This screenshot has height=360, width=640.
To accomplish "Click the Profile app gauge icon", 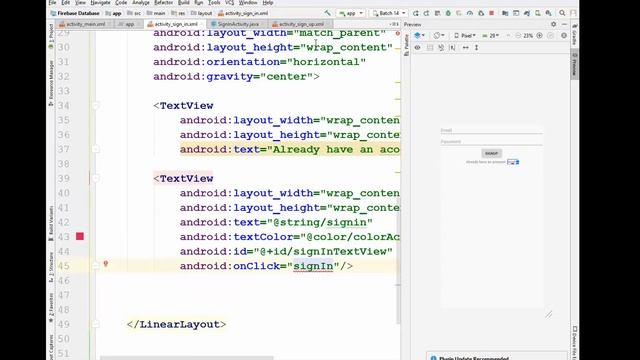I will [x=470, y=13].
